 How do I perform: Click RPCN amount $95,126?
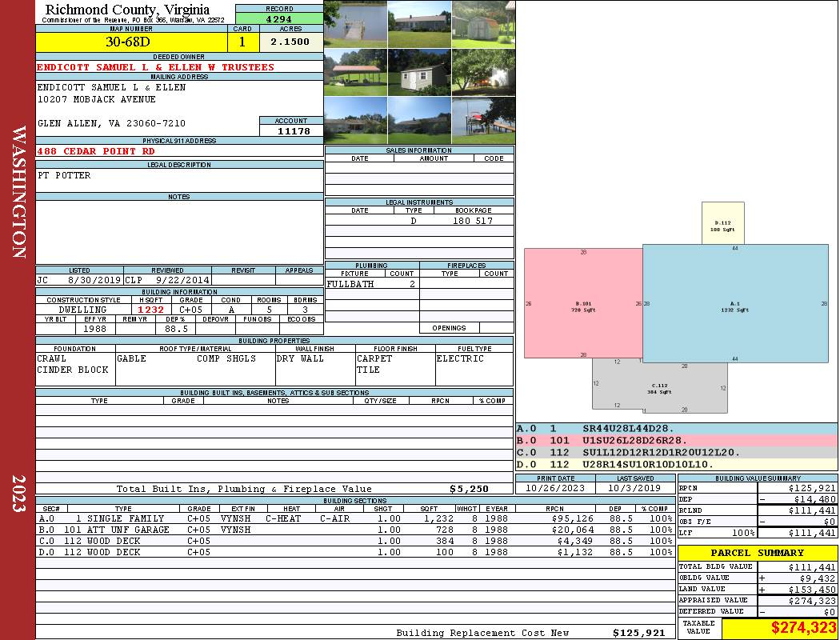[x=573, y=518]
